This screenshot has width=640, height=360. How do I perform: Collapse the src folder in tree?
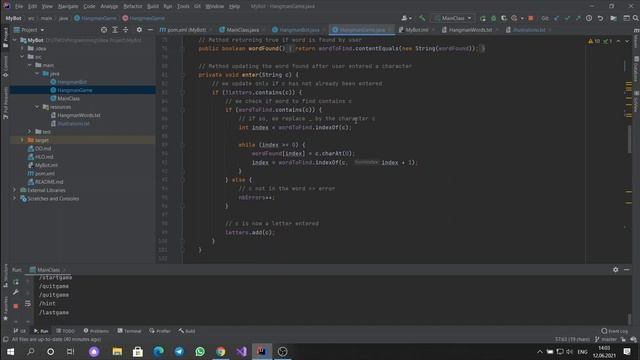22,57
